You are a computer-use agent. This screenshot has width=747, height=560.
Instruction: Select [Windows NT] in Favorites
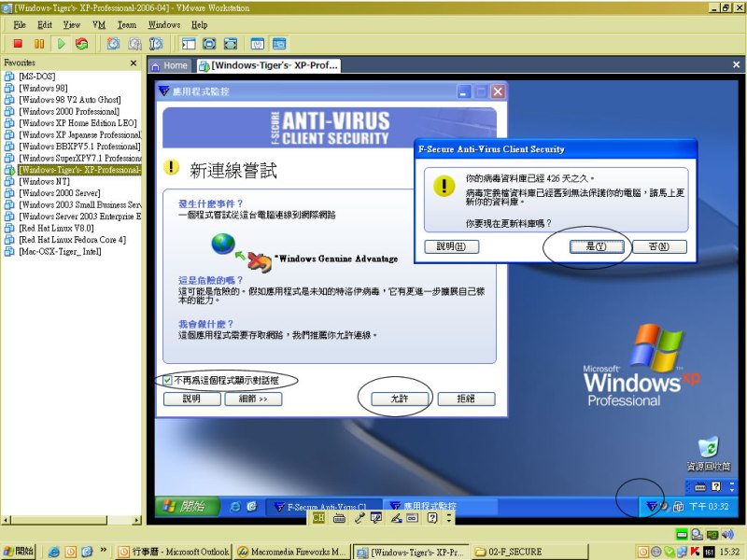(44, 181)
